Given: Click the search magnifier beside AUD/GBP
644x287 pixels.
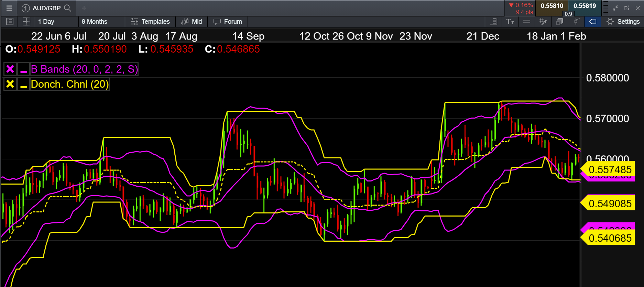Looking at the screenshot, I should coord(68,8).
